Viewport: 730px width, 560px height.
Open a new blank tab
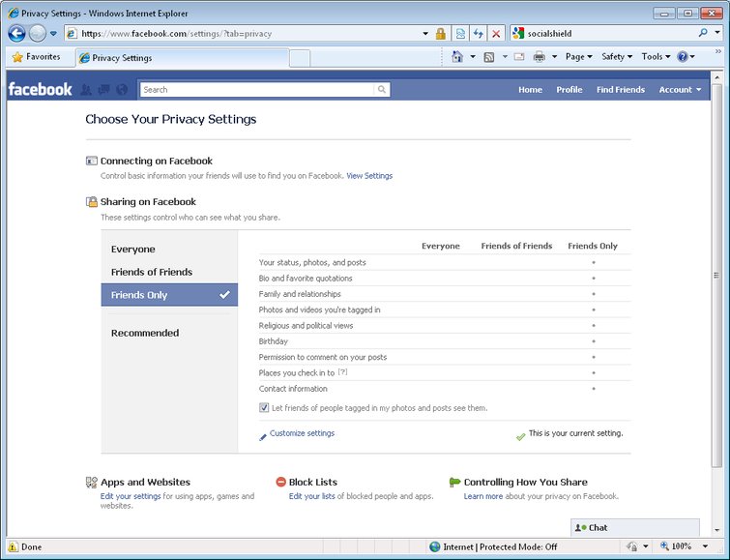coord(300,58)
